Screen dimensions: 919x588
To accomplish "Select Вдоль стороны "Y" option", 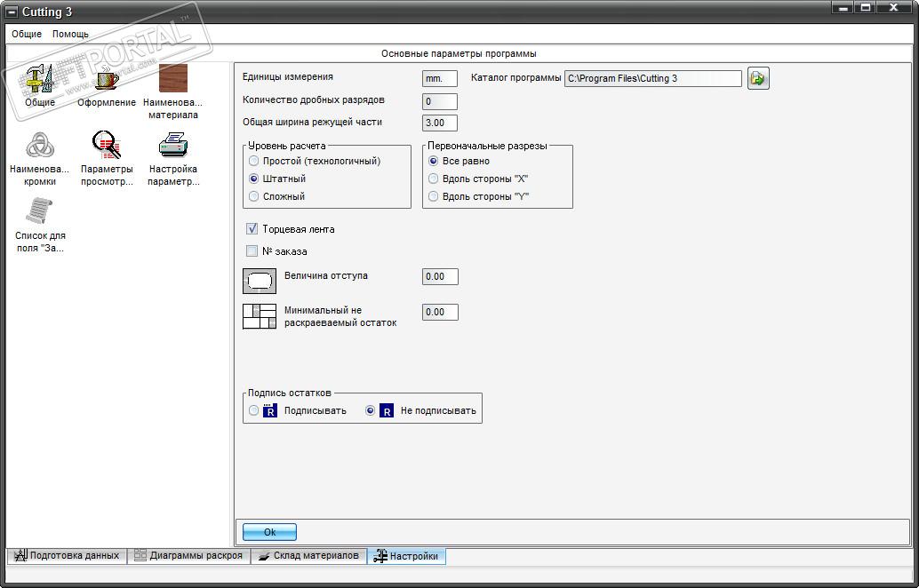I will coord(433,197).
